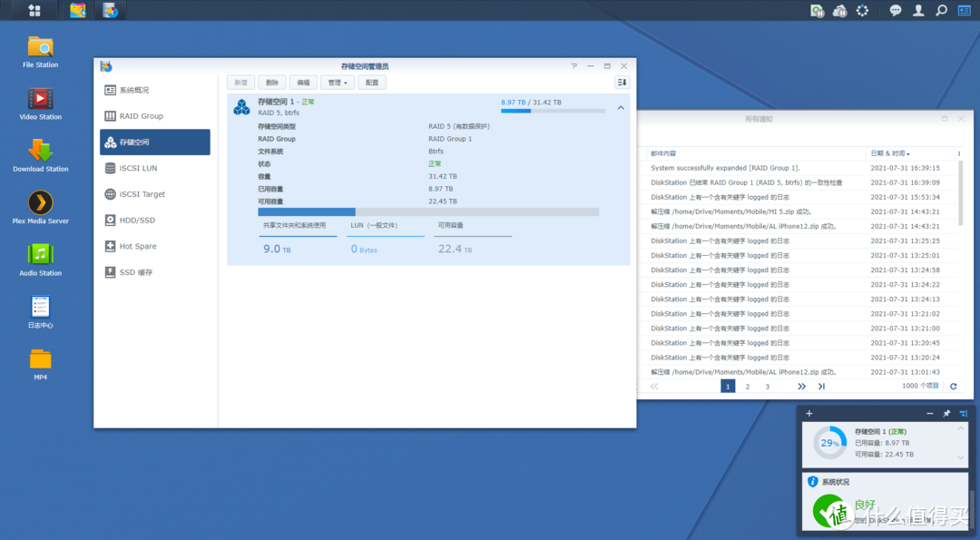This screenshot has height=540, width=980.
Task: Click the storage capacity usage bar
Action: point(428,211)
